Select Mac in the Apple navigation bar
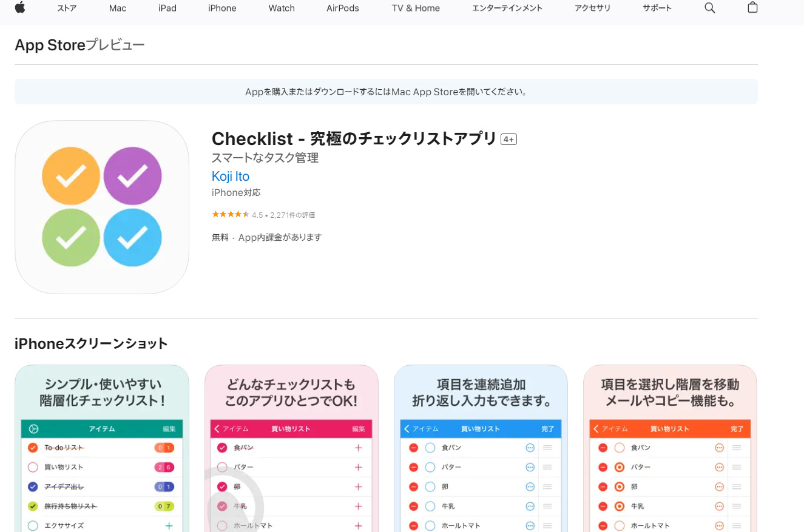The image size is (804, 532). point(117,8)
